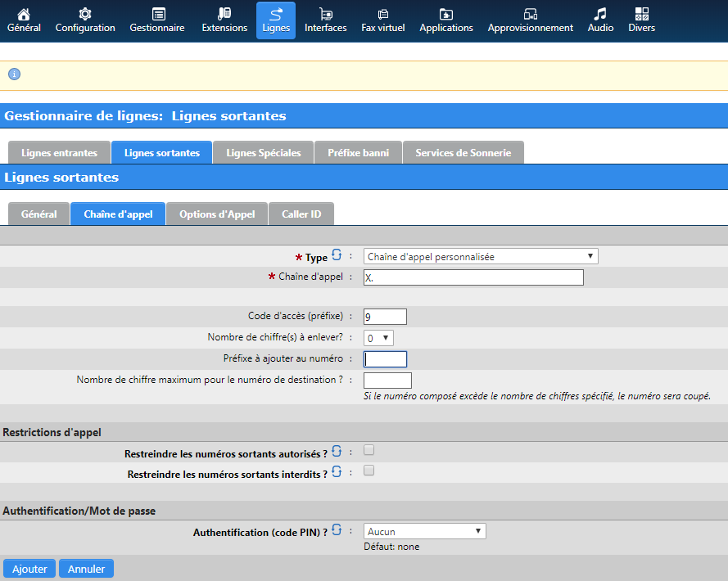Click the Chaîne d'appel text field
728x581 pixels.
tap(473, 277)
